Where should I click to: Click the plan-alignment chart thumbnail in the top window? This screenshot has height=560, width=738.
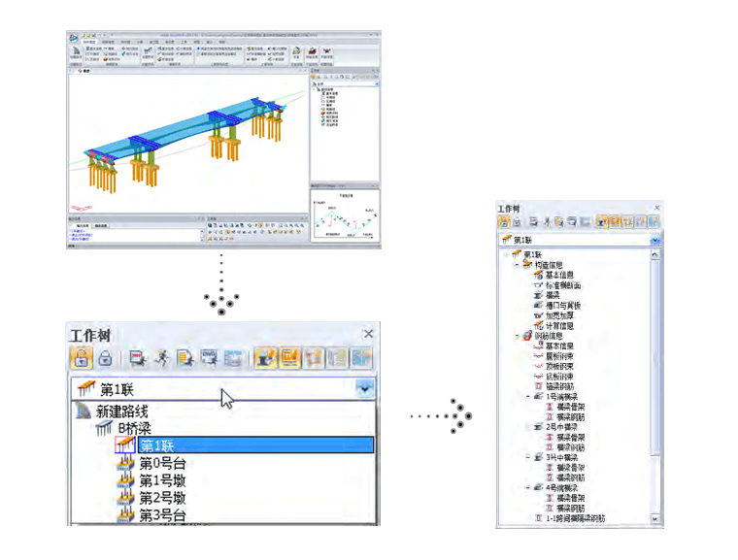point(345,215)
